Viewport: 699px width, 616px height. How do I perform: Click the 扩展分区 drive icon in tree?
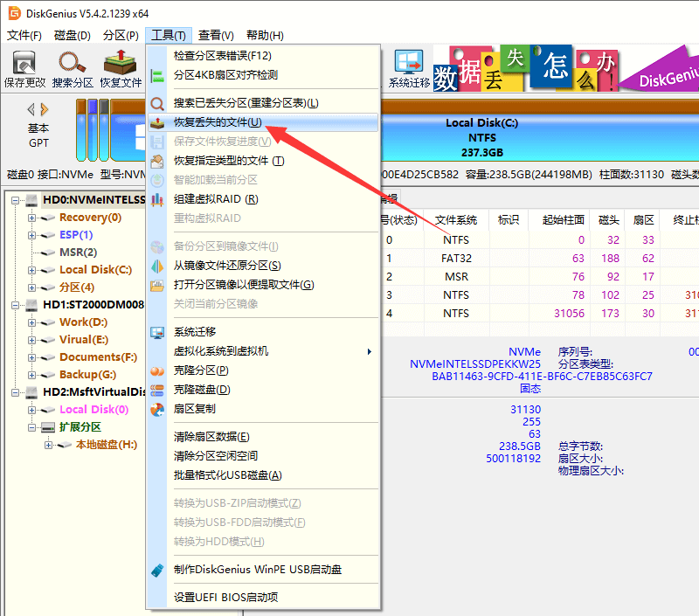coord(48,427)
